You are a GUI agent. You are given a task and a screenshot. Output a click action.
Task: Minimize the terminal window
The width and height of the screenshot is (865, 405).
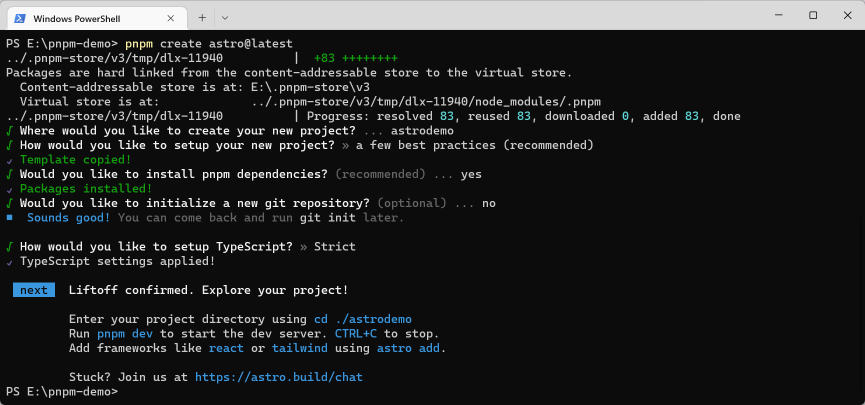[x=778, y=15]
